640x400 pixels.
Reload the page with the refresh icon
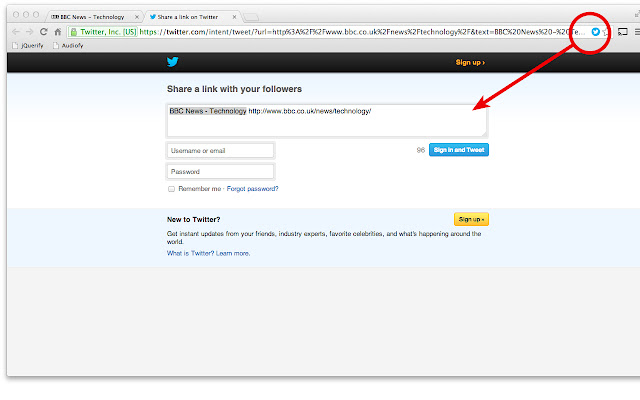tap(44, 31)
